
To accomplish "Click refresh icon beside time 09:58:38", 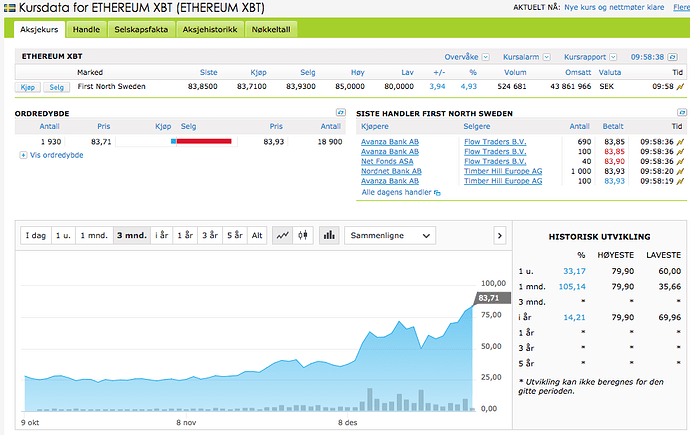I will (x=681, y=57).
